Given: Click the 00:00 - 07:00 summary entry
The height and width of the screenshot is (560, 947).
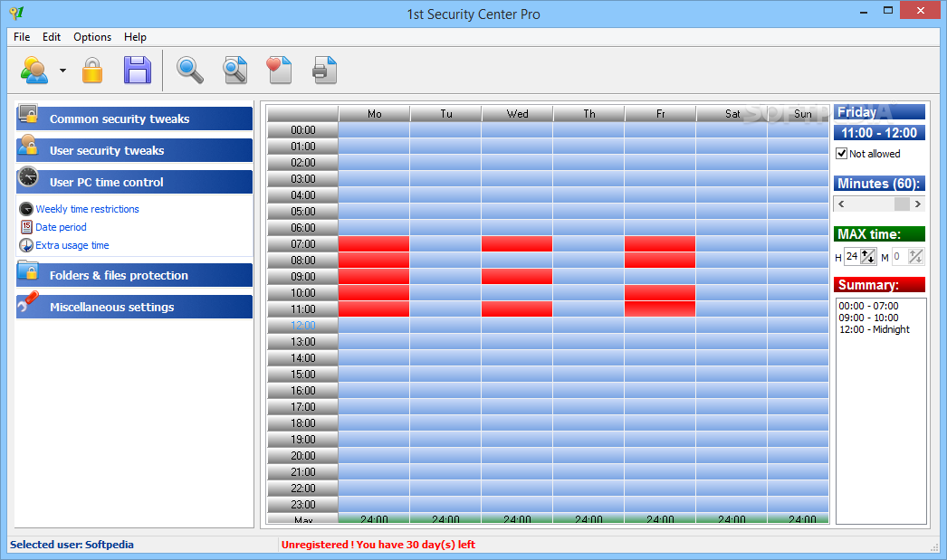Looking at the screenshot, I should (x=868, y=306).
